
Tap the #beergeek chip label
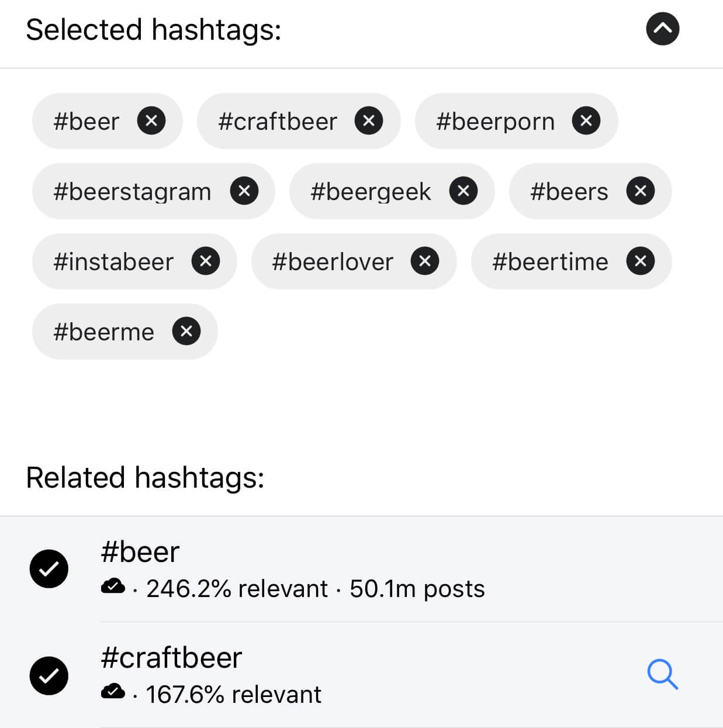pyautogui.click(x=371, y=192)
